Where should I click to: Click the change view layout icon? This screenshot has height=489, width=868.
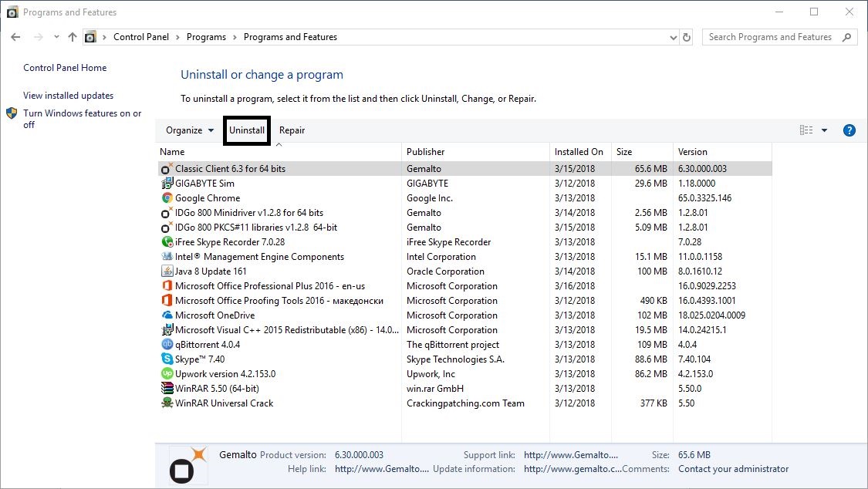tap(806, 130)
